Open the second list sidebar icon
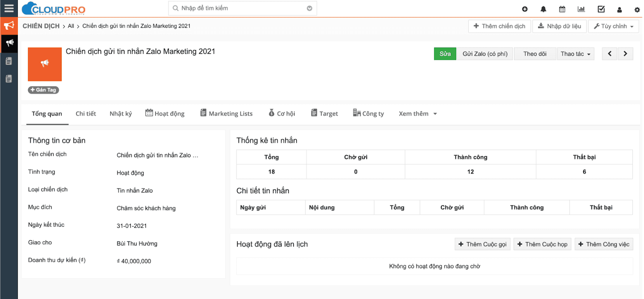Image resolution: width=644 pixels, height=299 pixels. 9,79
